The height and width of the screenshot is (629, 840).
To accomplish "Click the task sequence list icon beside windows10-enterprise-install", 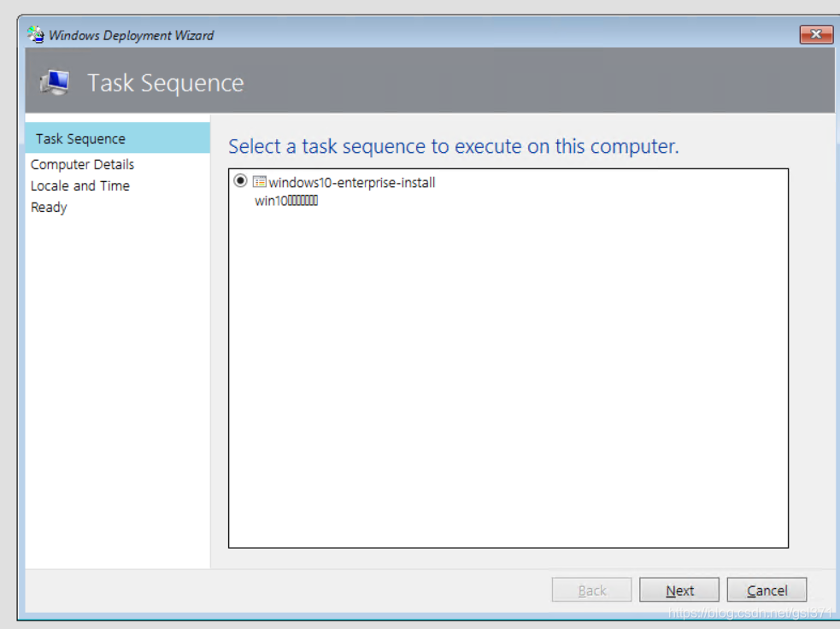I will point(259,182).
